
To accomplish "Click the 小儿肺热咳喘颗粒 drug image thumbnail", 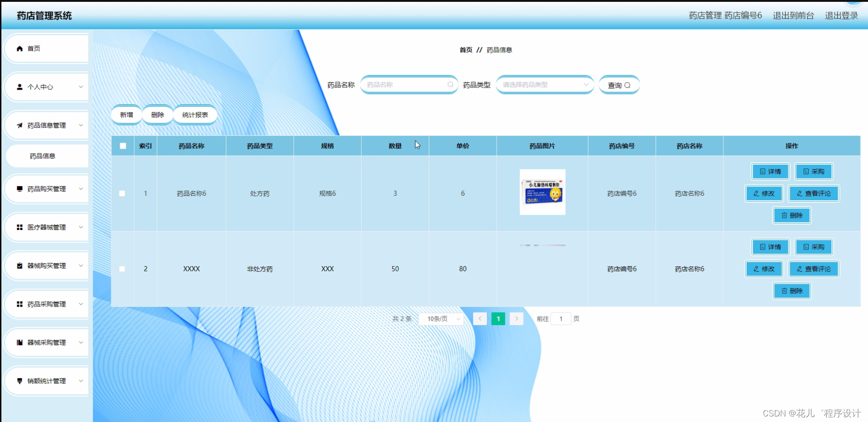I will [x=542, y=192].
